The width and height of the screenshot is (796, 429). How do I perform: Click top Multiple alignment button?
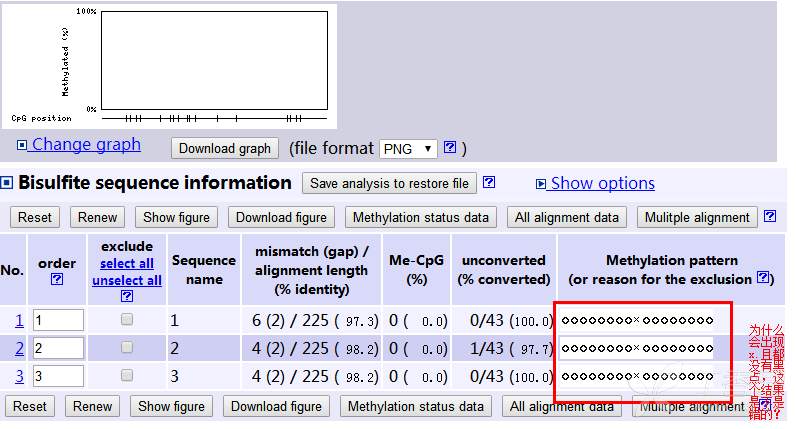click(x=697, y=217)
